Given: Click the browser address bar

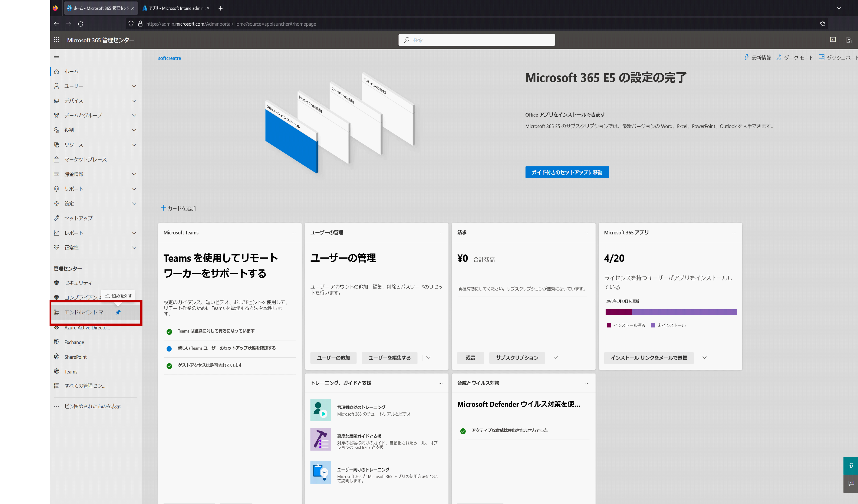Looking at the screenshot, I should tap(477, 24).
